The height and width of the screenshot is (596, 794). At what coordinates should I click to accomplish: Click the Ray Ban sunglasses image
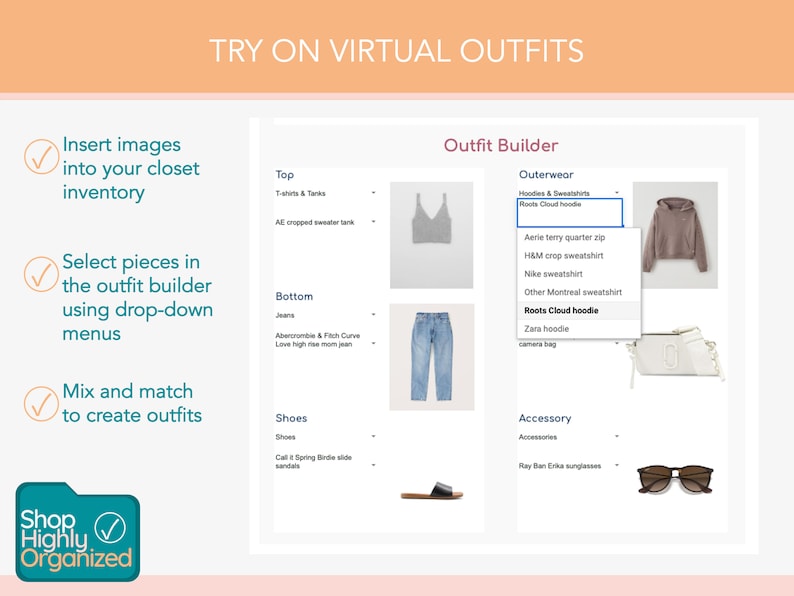[x=675, y=479]
